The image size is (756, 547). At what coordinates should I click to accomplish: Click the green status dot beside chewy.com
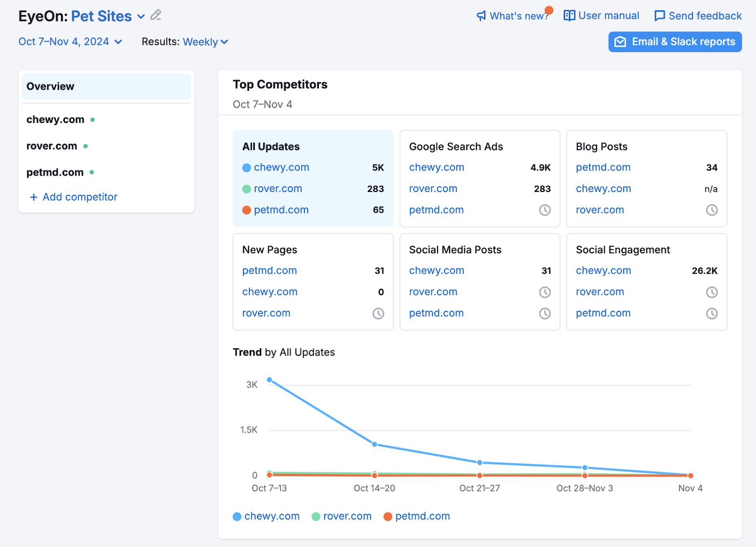[93, 119]
